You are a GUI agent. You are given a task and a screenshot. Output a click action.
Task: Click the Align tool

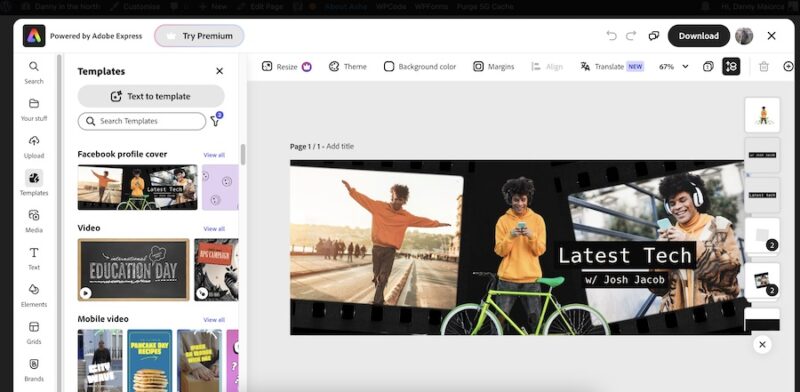(546, 66)
